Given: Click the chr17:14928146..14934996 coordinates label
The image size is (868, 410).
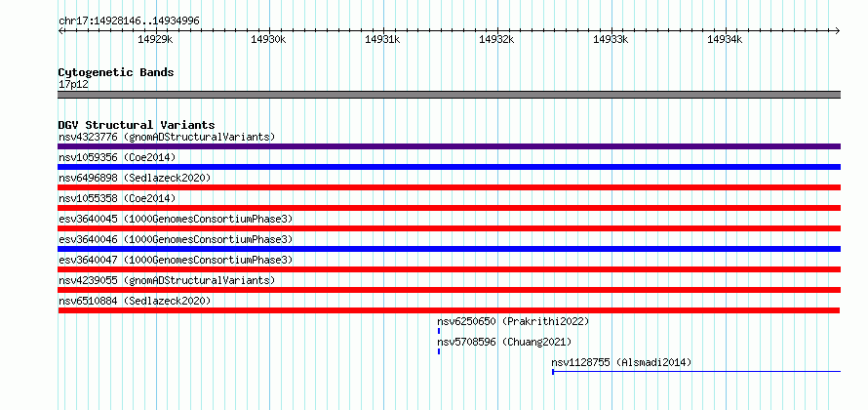Looking at the screenshot, I should point(129,21).
